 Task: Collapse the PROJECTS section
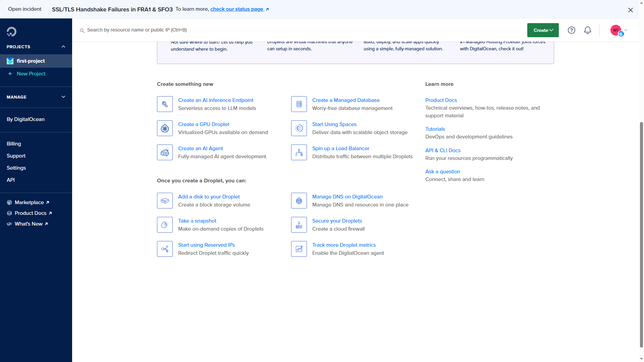(63, 47)
